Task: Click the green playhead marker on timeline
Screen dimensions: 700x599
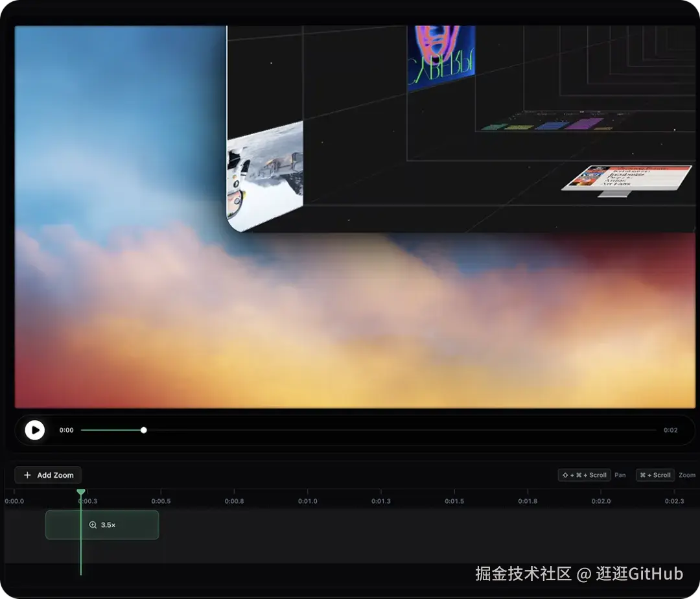Action: (x=81, y=492)
